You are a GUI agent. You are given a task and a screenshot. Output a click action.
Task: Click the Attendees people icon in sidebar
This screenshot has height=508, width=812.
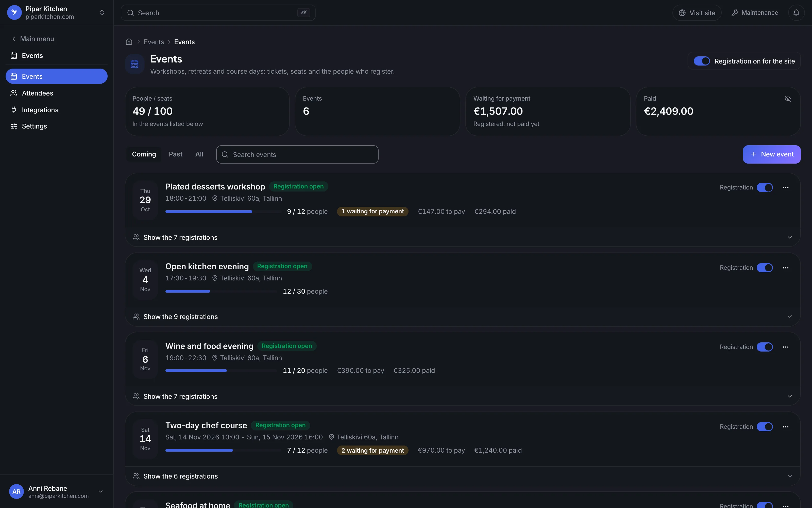(14, 93)
